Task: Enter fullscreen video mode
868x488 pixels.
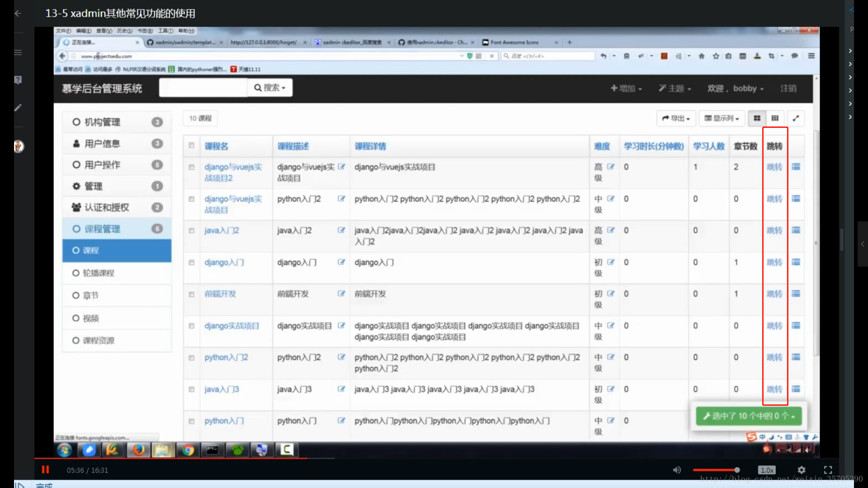Action: click(828, 470)
